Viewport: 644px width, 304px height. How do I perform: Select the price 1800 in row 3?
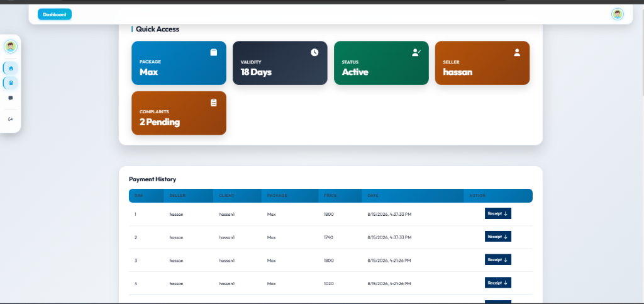point(328,261)
